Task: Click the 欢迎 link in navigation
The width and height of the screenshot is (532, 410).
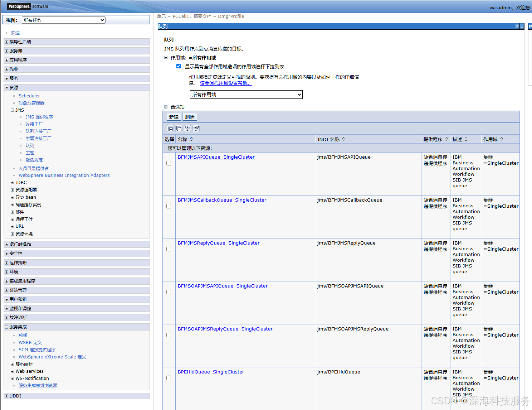Action: tap(15, 33)
